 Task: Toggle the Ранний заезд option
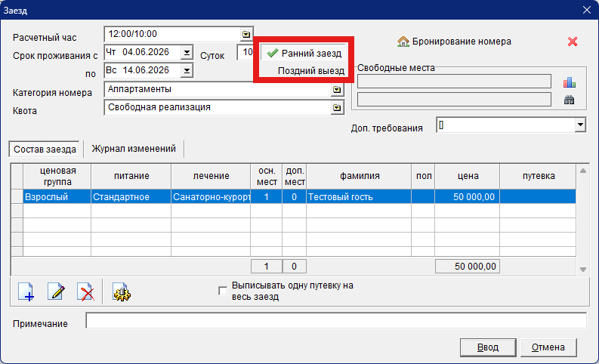point(304,53)
